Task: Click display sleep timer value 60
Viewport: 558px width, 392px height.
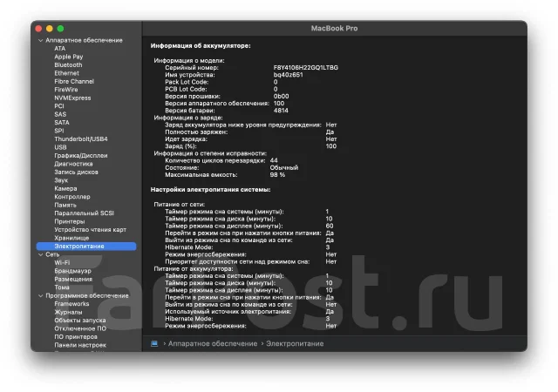Action: coord(330,226)
